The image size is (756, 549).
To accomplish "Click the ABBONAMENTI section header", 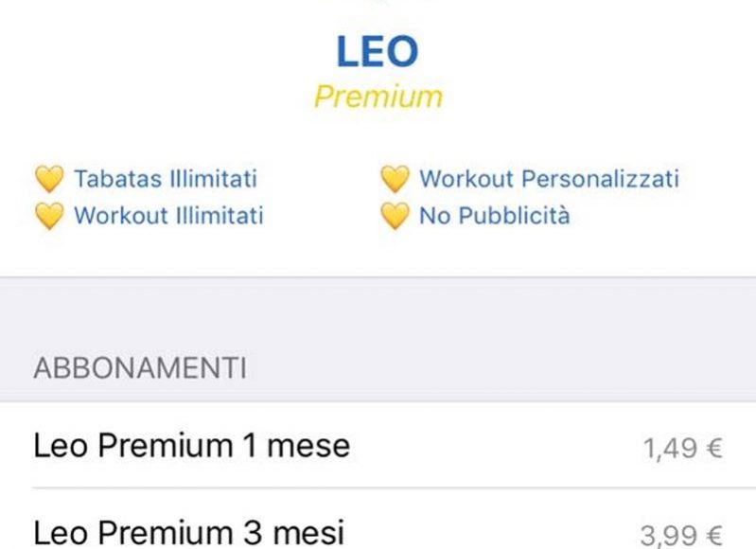I will click(x=140, y=368).
